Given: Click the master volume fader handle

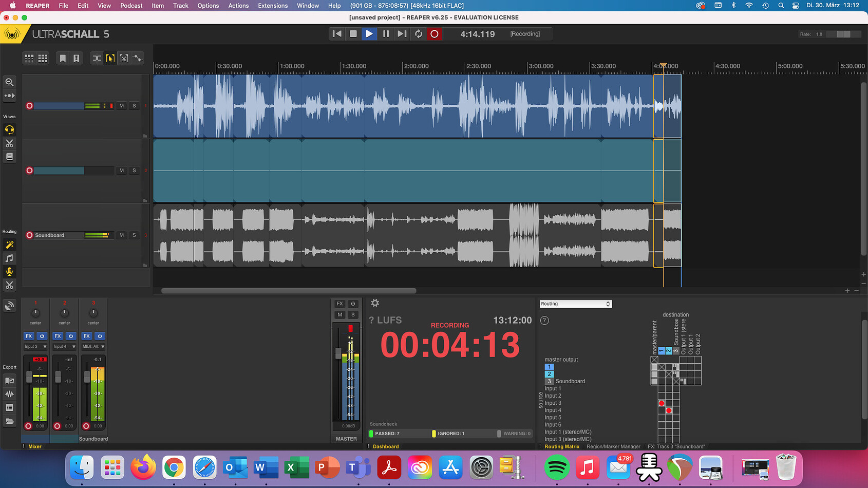Looking at the screenshot, I should click(338, 353).
